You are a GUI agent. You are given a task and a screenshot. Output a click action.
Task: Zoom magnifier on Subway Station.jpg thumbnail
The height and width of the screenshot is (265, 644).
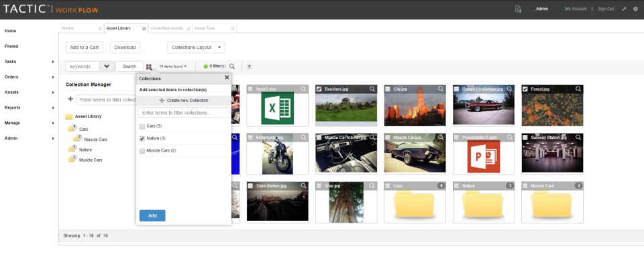578,138
